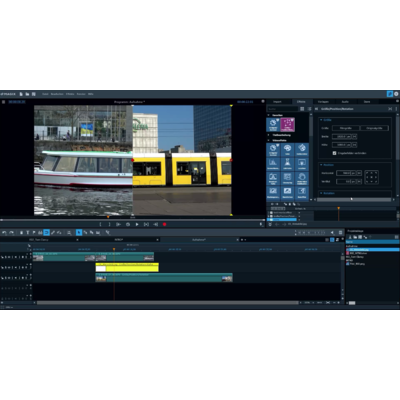
Task: Start playback with the Play button
Action: pyautogui.click(x=137, y=224)
